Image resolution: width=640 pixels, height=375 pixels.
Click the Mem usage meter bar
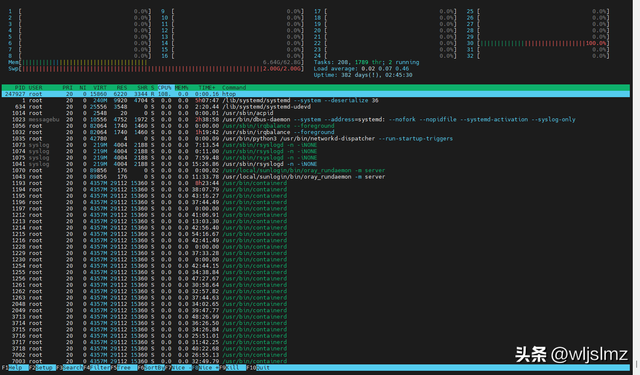coord(156,62)
